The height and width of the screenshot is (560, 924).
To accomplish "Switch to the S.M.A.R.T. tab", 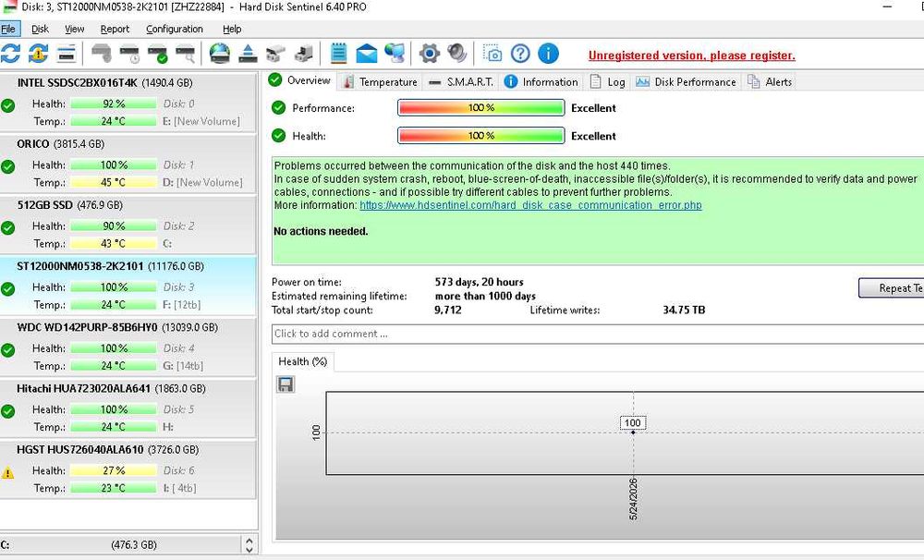I will 462,82.
